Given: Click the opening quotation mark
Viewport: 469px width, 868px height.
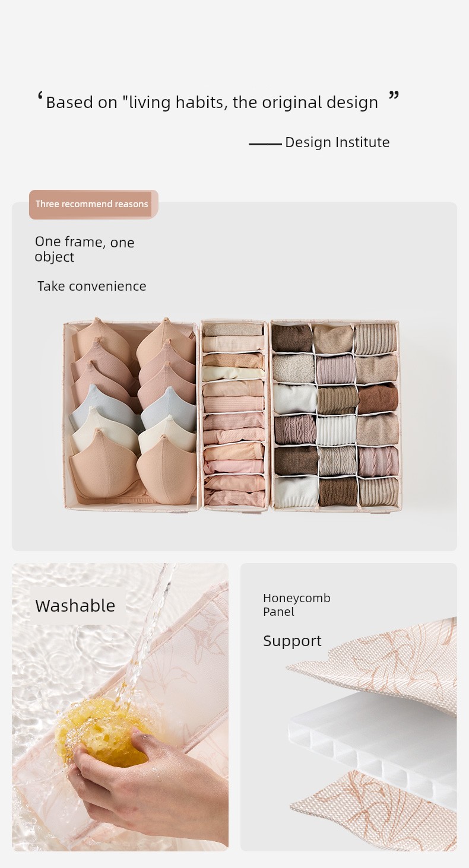Looking at the screenshot, I should click(40, 96).
